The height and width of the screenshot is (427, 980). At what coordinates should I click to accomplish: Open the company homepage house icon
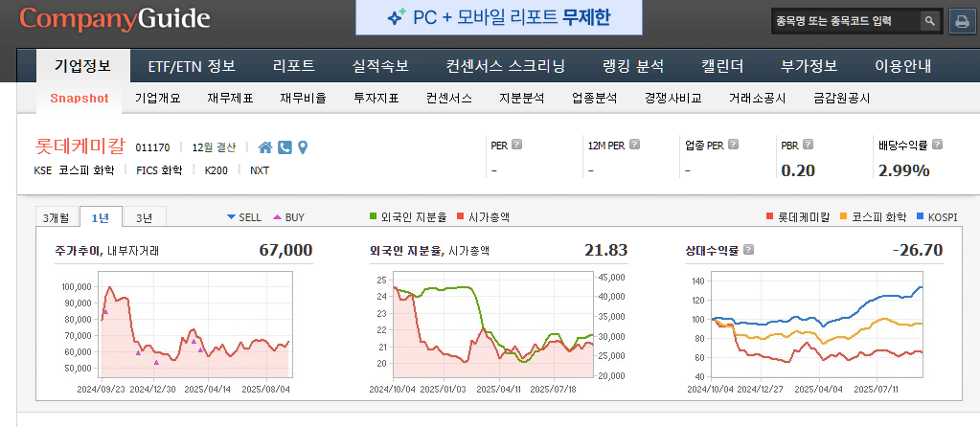(x=265, y=147)
